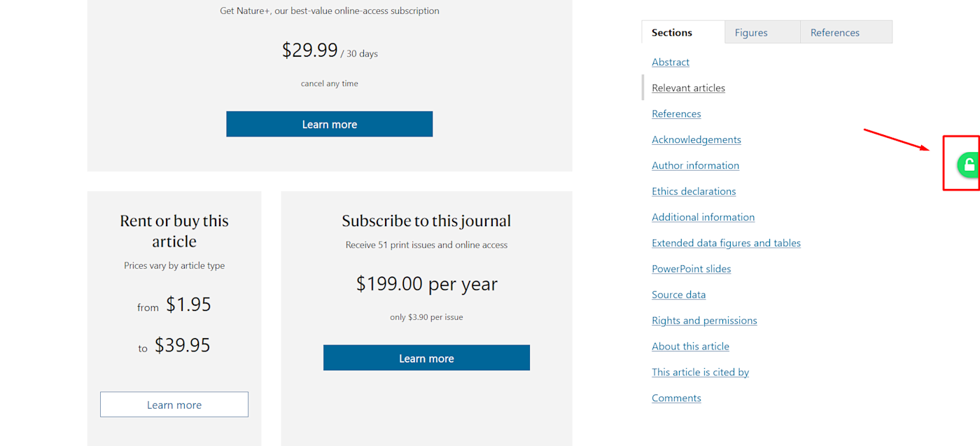Navigate to Acknowledgements section

click(x=696, y=139)
